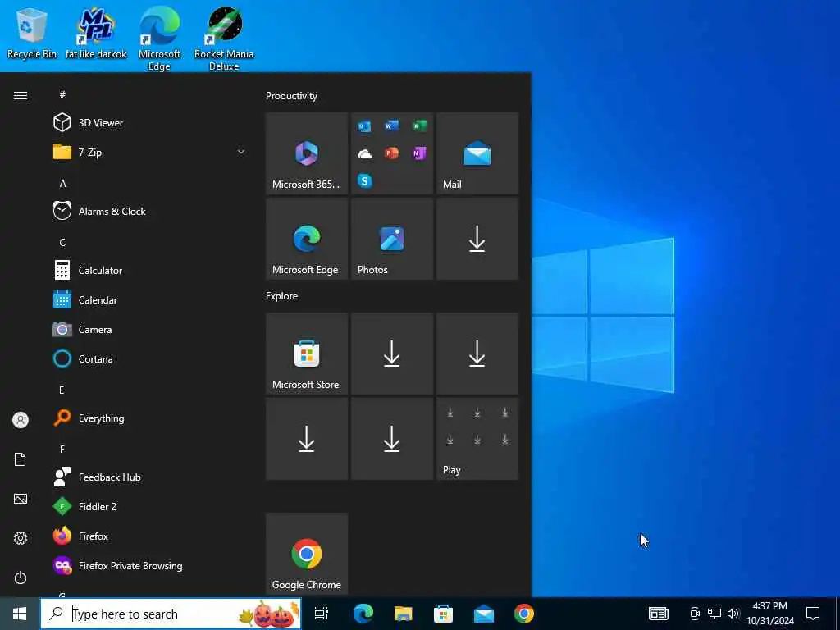Image resolution: width=840 pixels, height=630 pixels.
Task: Click the Explore group header
Action: point(282,295)
